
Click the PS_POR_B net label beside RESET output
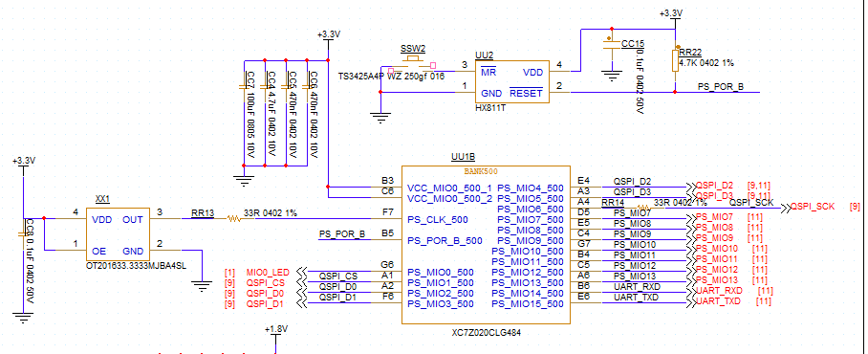point(720,87)
